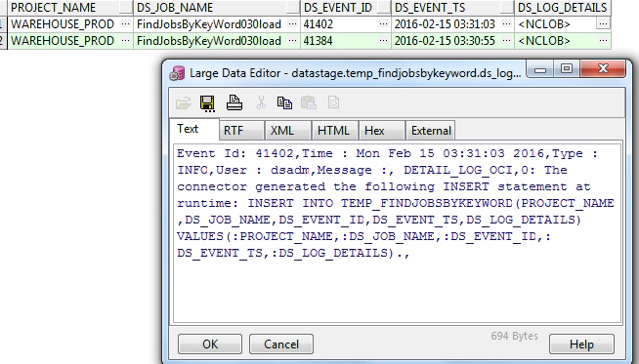Open ellipsis beside job name in second row

292,41
